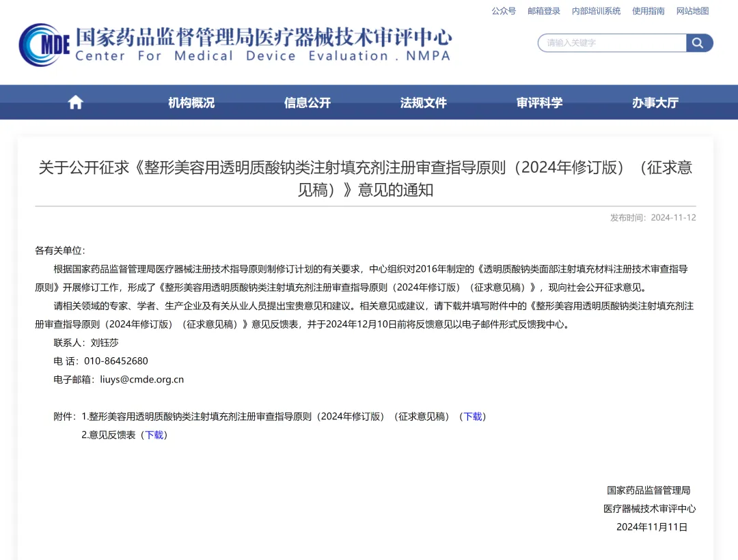Click the 公众号 link at the top
Image resolution: width=738 pixels, height=560 pixels.
[x=503, y=11]
